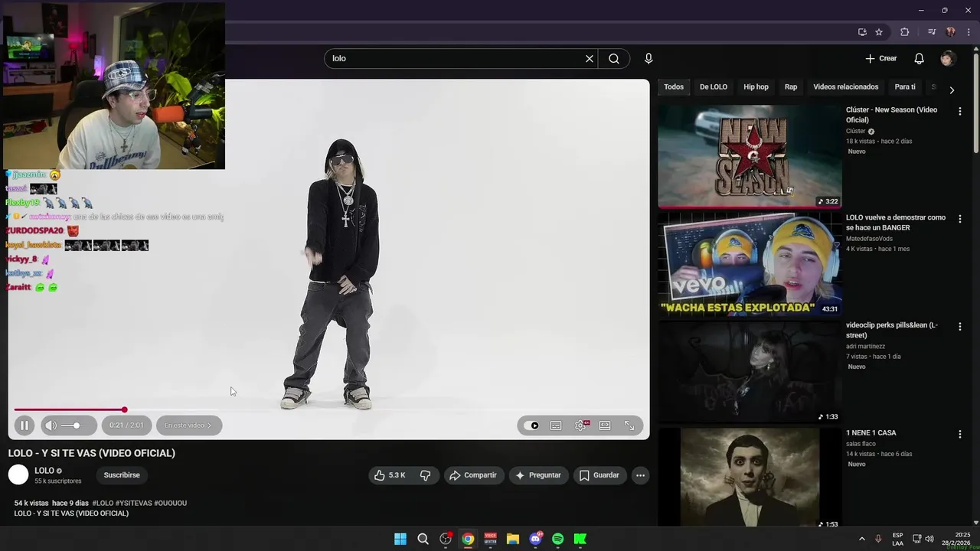Open the Windows Start menu

[400, 540]
